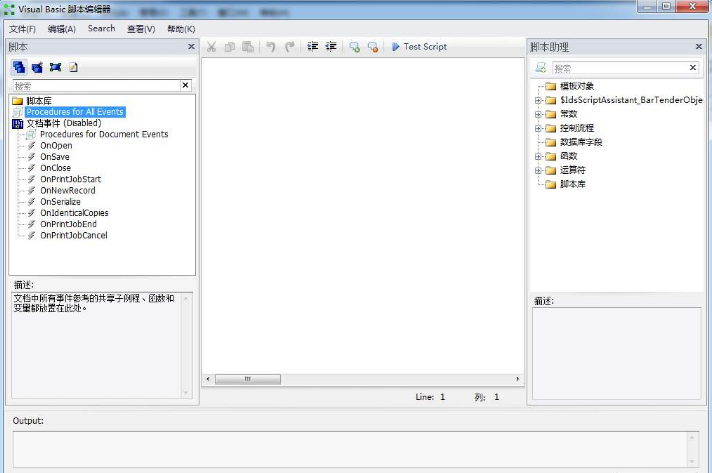Image resolution: width=712 pixels, height=473 pixels.
Task: Click the Copy toolbar icon
Action: pos(230,47)
